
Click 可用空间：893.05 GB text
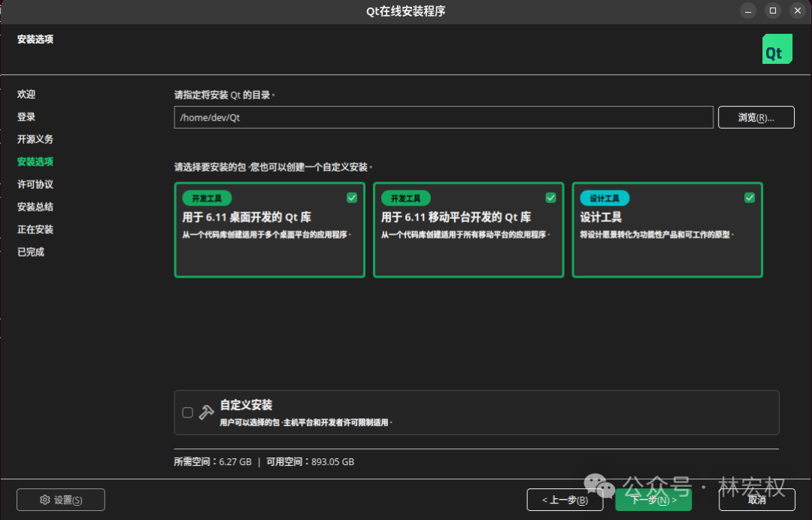pos(311,461)
